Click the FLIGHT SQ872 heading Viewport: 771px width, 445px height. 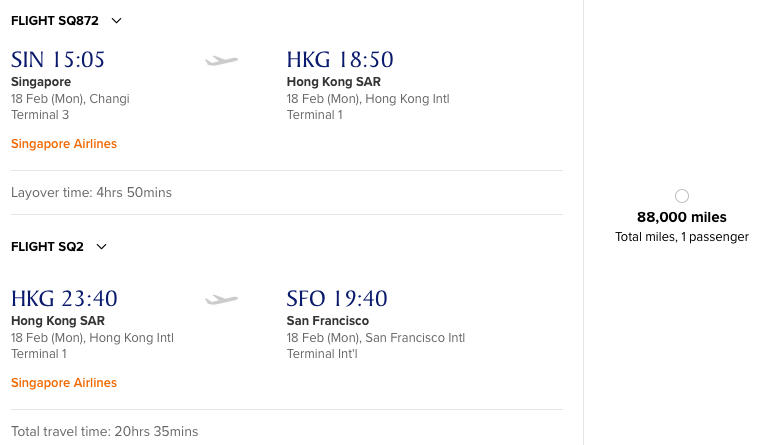(54, 21)
